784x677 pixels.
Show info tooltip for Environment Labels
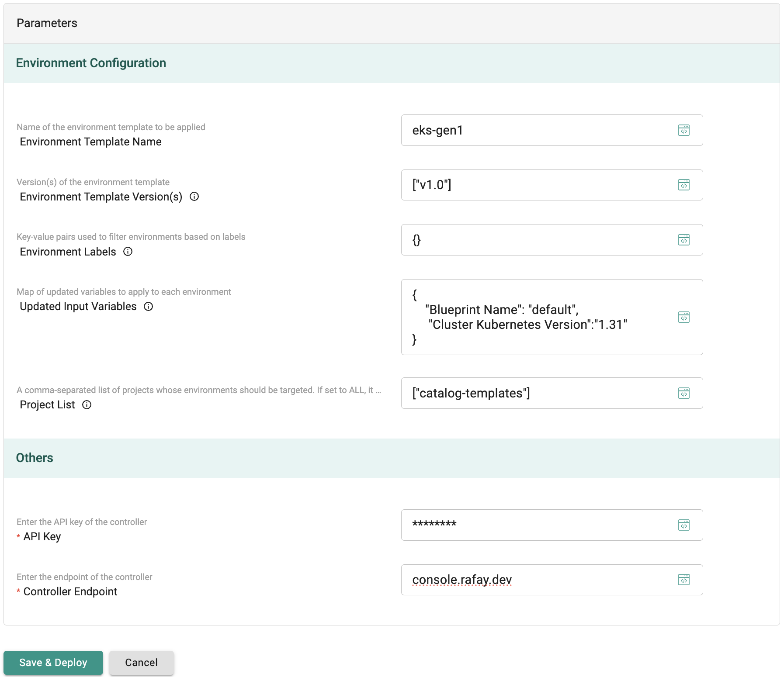[128, 252]
